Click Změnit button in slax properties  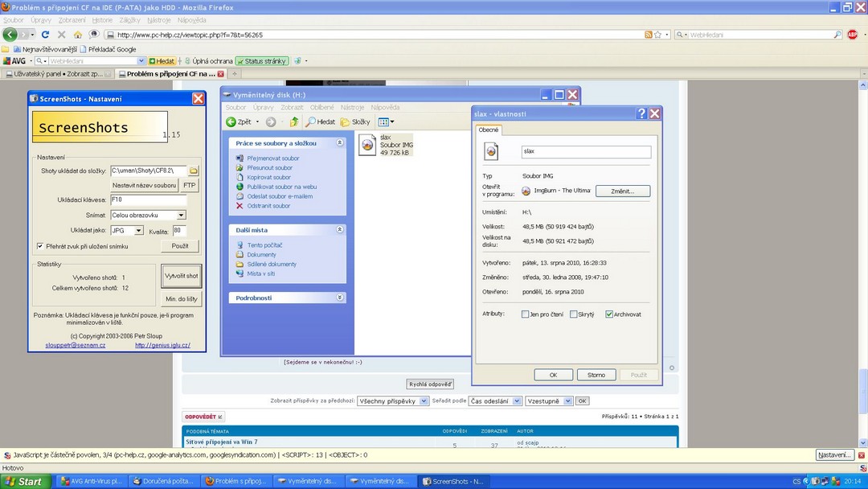(623, 191)
